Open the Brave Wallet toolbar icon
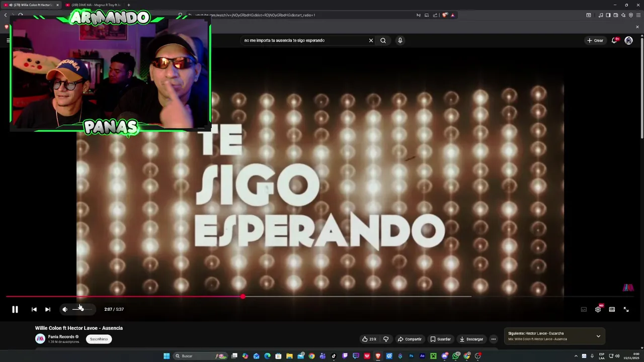644x362 pixels. pos(615,15)
